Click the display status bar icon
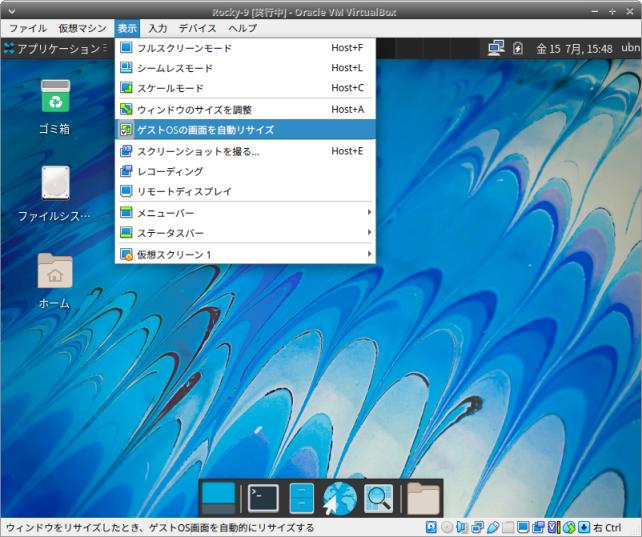The height and width of the screenshot is (537, 642). coord(523,527)
